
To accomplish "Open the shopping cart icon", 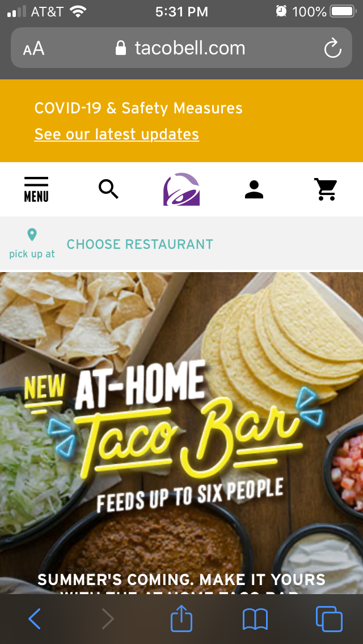I will tap(326, 189).
